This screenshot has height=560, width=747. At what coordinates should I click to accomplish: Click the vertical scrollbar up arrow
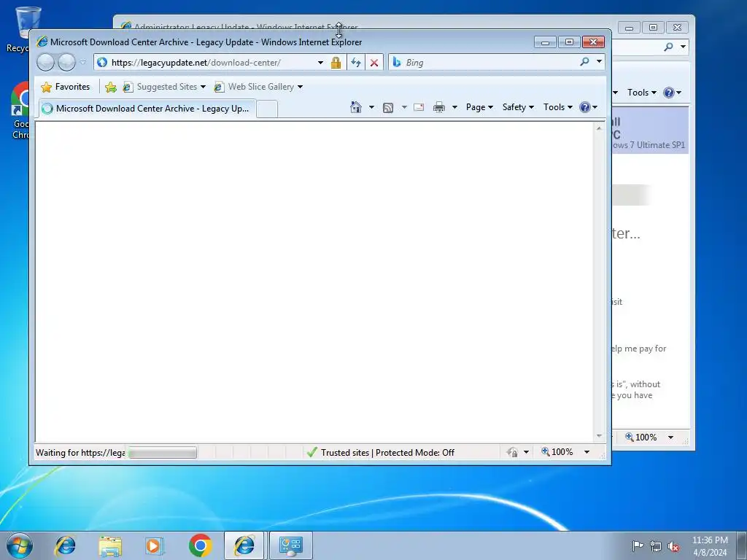click(x=599, y=128)
